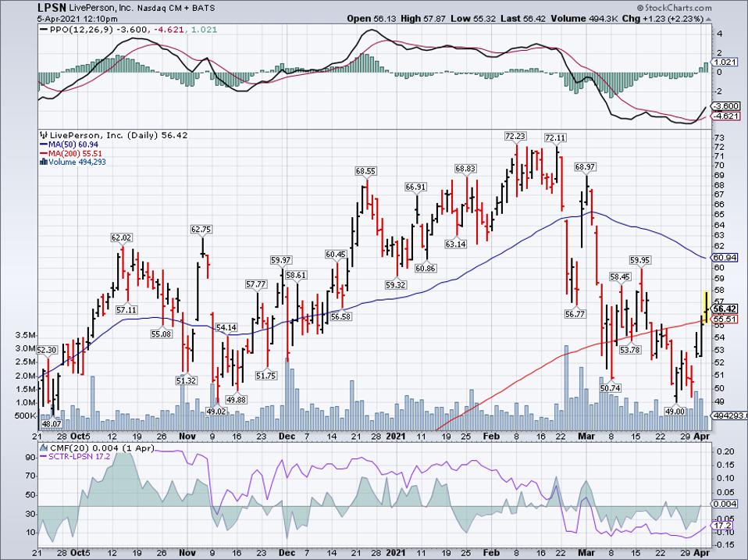Click the -3.600 PPO axis tag
Screen dimensions: 748x560
[726, 106]
